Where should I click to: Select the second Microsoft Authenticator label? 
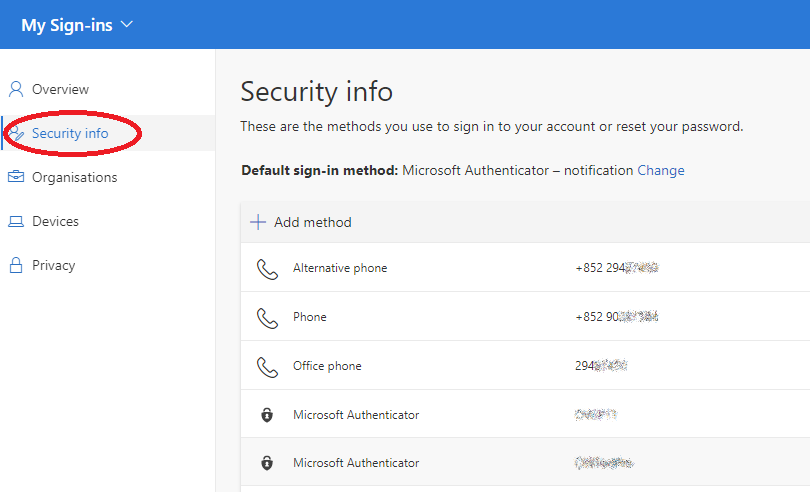[x=356, y=463]
